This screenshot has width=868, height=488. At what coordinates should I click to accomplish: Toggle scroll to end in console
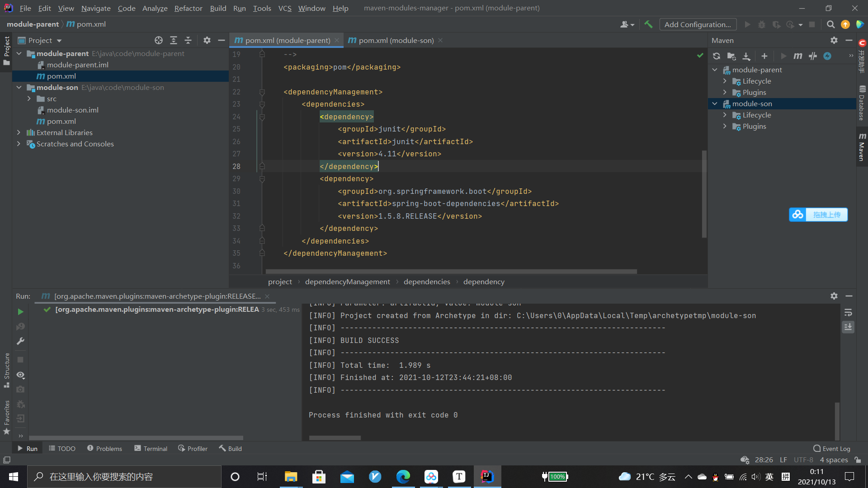848,327
